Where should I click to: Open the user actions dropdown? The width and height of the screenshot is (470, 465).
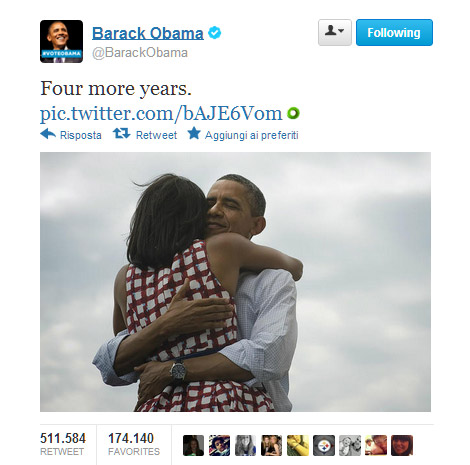click(x=335, y=32)
